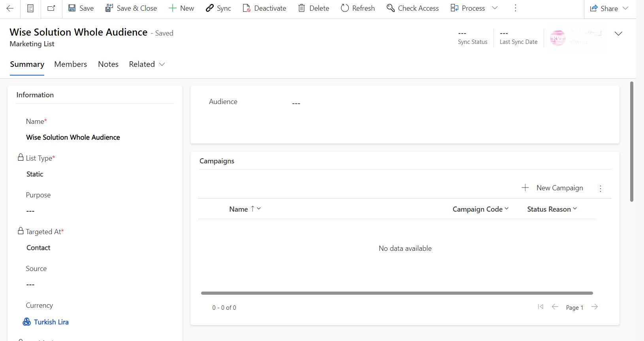Click the Check Access key icon
This screenshot has height=341, width=644.
(390, 8)
